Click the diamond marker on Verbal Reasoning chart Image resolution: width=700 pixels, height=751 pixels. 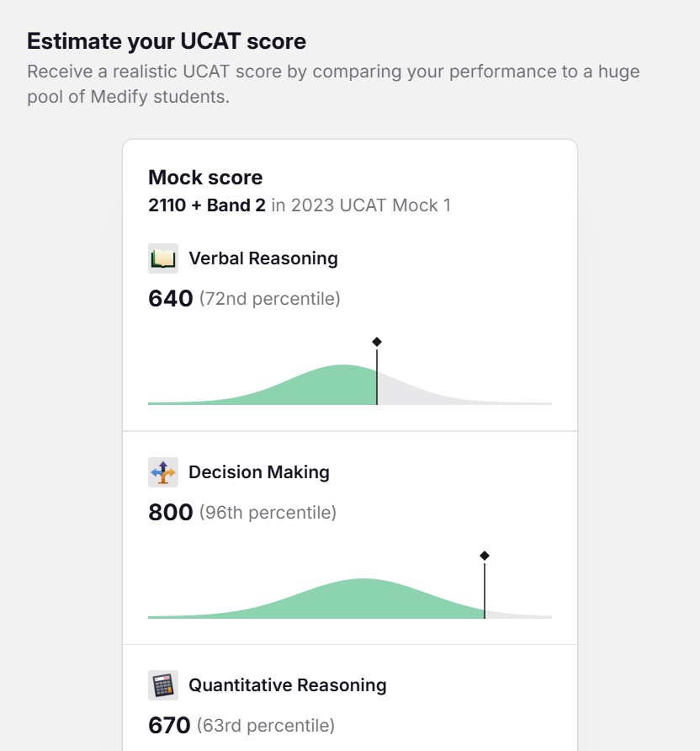377,342
